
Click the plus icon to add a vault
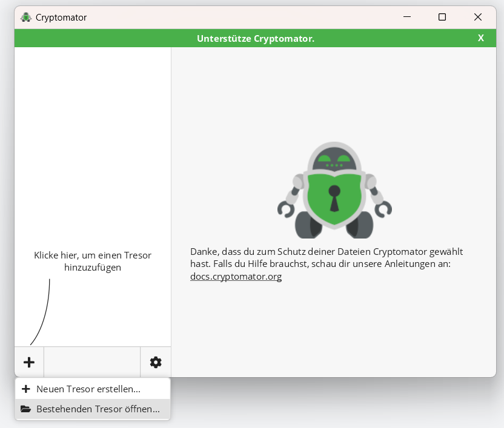tap(28, 361)
